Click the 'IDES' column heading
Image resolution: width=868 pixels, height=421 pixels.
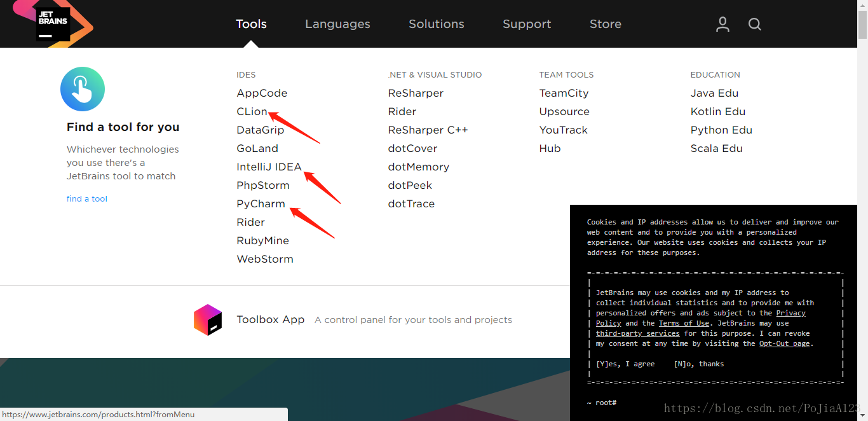pyautogui.click(x=246, y=74)
